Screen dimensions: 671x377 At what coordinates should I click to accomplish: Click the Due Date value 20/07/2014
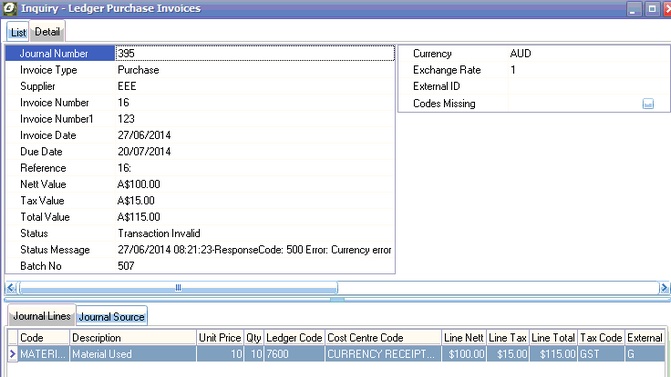[x=144, y=151]
